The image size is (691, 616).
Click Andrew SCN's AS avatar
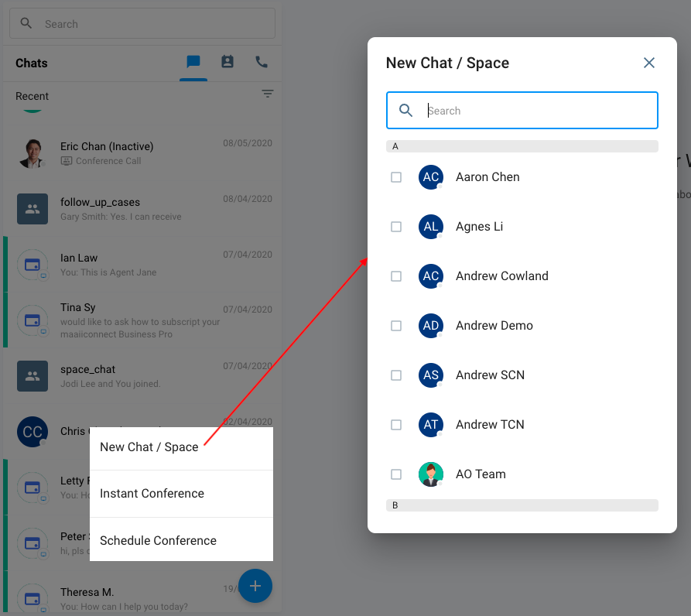tap(430, 375)
